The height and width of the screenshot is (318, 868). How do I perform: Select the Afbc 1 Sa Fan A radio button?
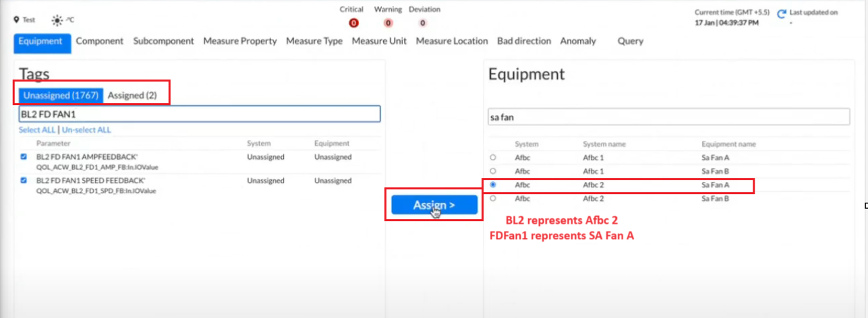pos(493,157)
